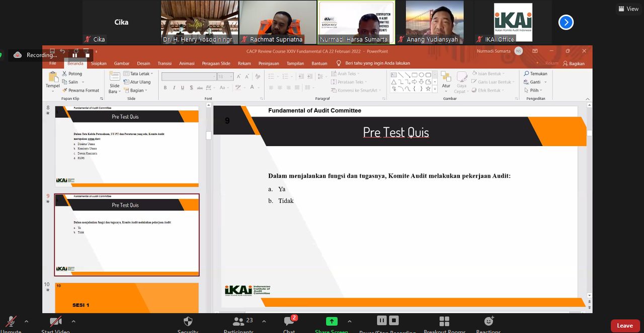
Task: Pause recording in top-left Recording indicator
Action: (75, 55)
